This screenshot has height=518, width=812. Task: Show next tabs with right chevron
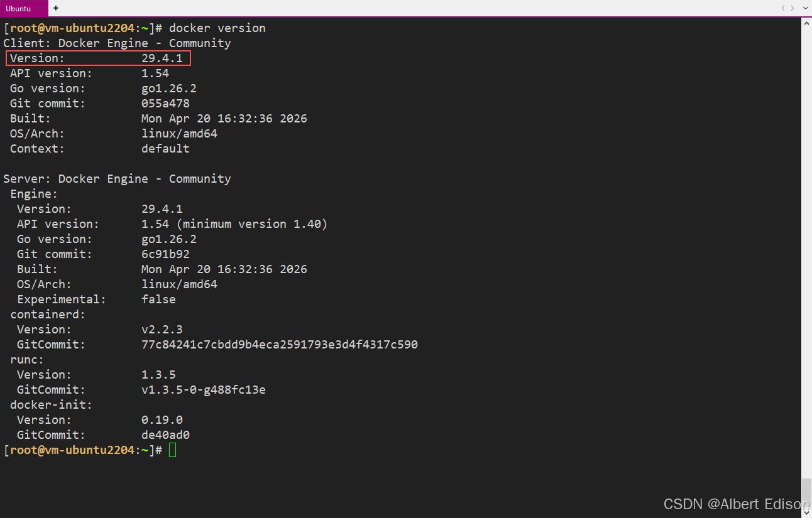[x=792, y=8]
